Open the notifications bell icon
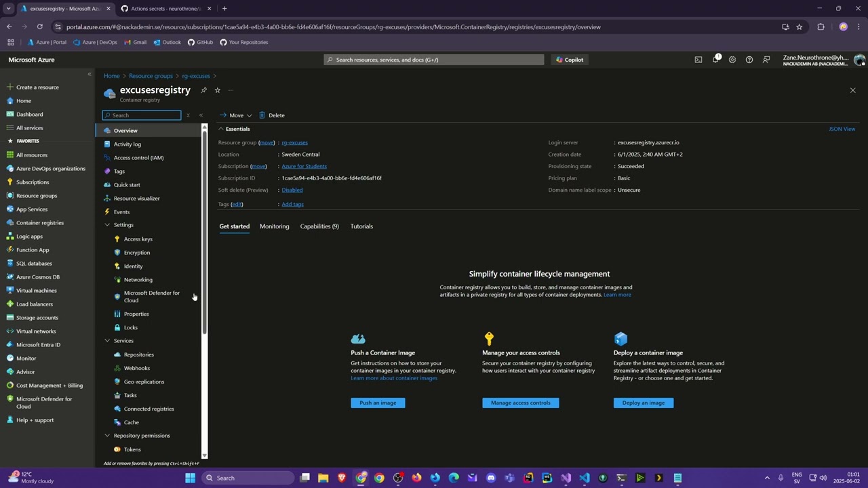This screenshot has width=868, height=488. tap(715, 60)
